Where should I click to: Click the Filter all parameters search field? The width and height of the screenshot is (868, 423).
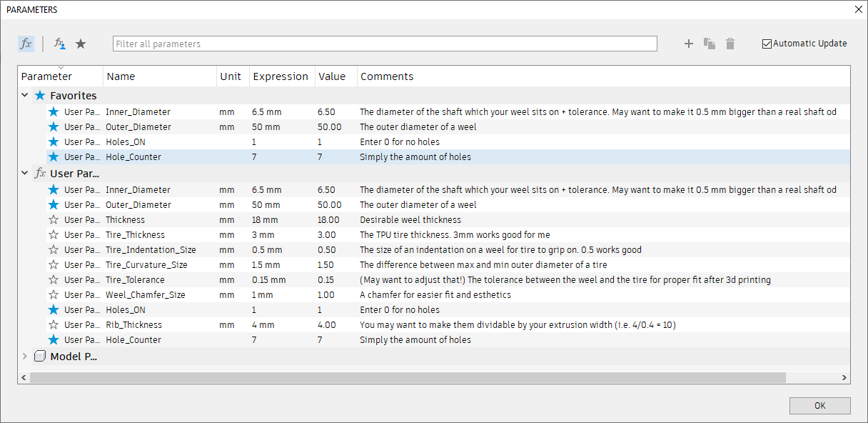385,44
